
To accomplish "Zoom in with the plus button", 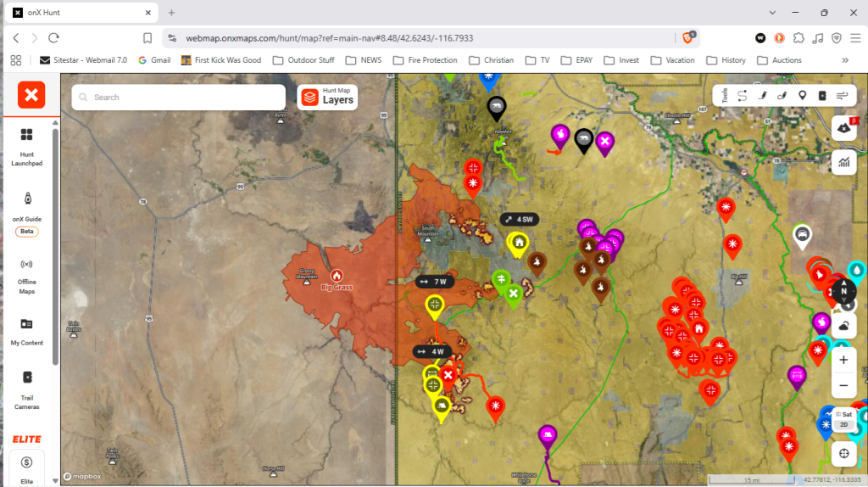I will 843,360.
